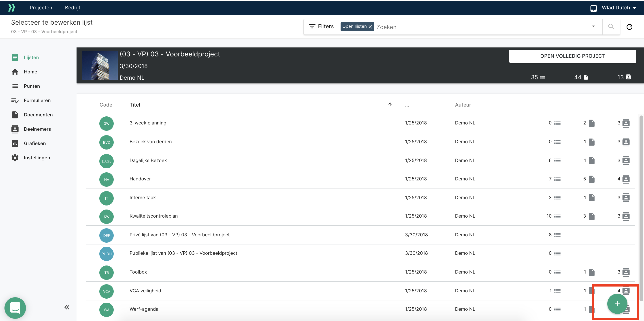Click the project building thumbnail
The image size is (644, 321).
[100, 66]
